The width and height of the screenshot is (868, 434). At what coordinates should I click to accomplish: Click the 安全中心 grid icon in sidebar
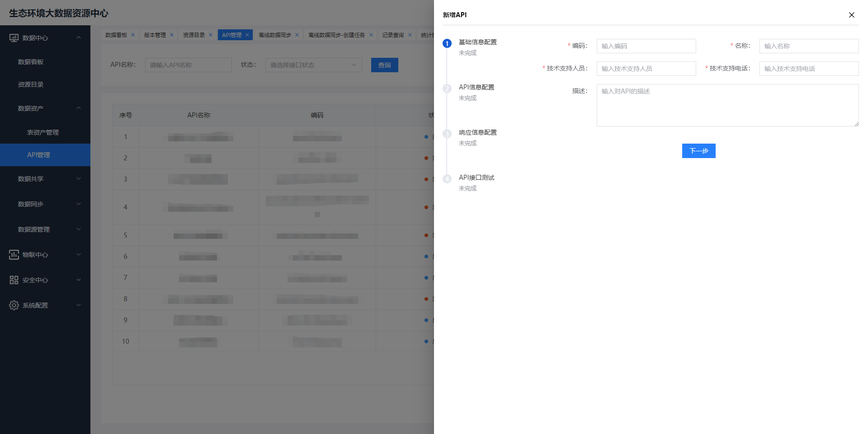click(x=14, y=280)
